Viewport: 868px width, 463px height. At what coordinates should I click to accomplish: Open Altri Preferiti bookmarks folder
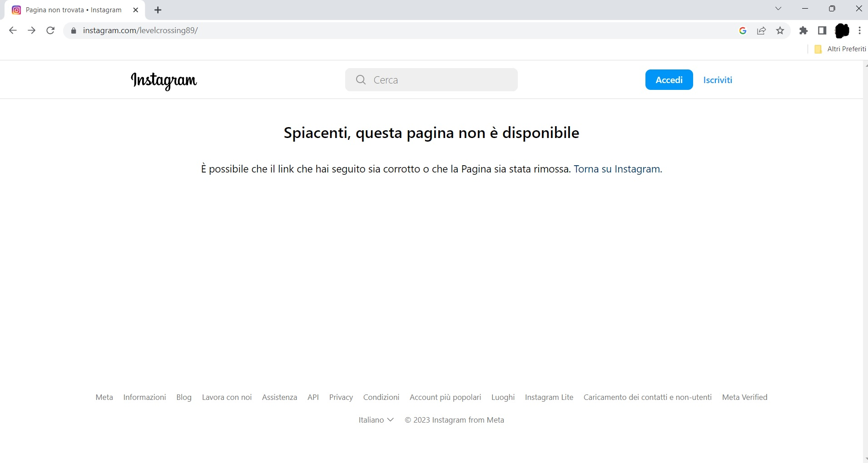pyautogui.click(x=840, y=49)
